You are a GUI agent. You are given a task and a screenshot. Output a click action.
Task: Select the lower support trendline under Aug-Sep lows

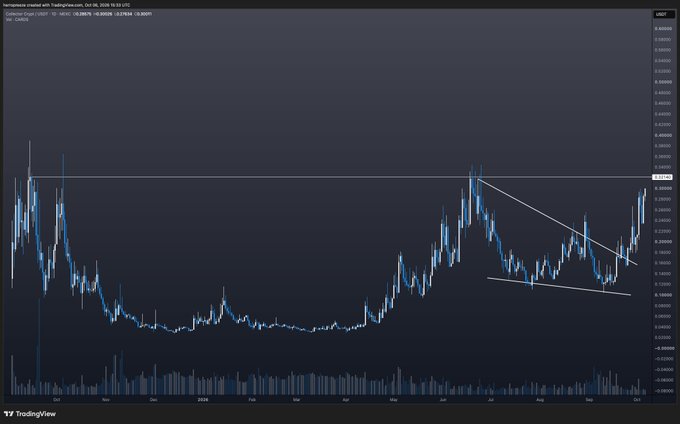(x=559, y=287)
